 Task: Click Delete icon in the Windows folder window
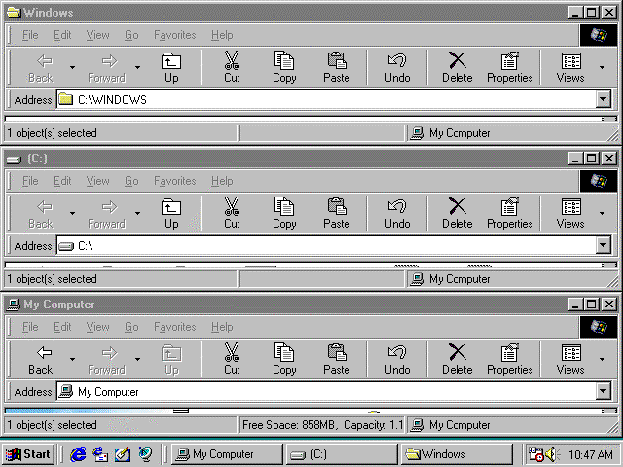(x=457, y=66)
